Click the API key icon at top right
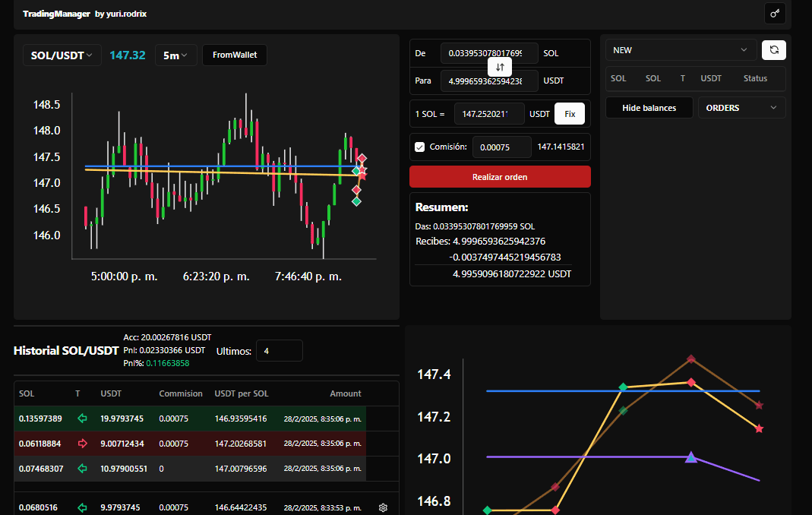This screenshot has height=515, width=812. 775,13
